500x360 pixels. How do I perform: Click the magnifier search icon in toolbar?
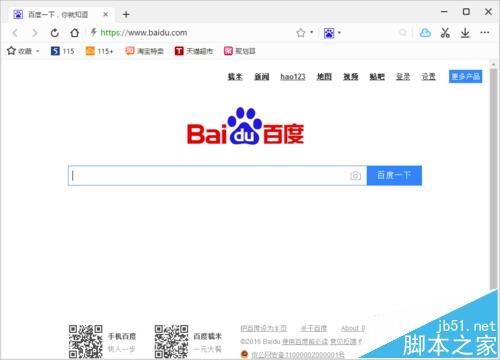(403, 33)
